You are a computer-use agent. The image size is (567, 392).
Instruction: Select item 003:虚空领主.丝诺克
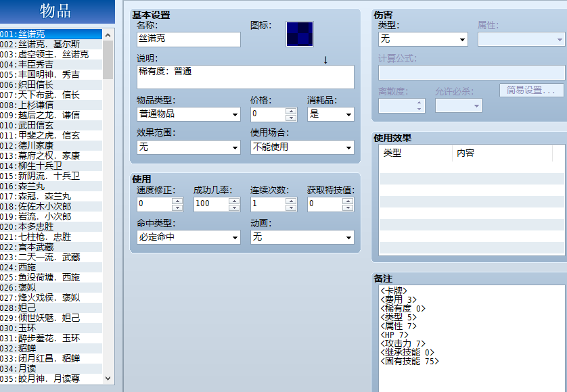click(x=51, y=54)
